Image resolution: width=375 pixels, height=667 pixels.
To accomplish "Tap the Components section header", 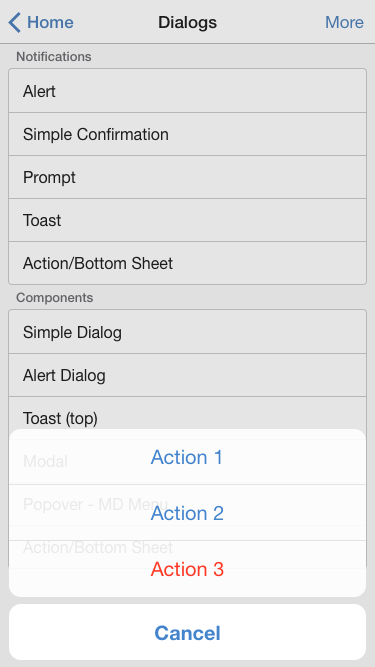I will [x=54, y=297].
